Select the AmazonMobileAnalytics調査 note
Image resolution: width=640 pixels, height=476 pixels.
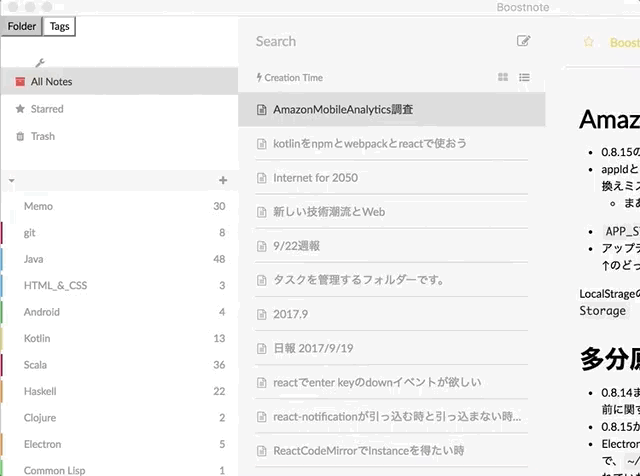pos(392,109)
